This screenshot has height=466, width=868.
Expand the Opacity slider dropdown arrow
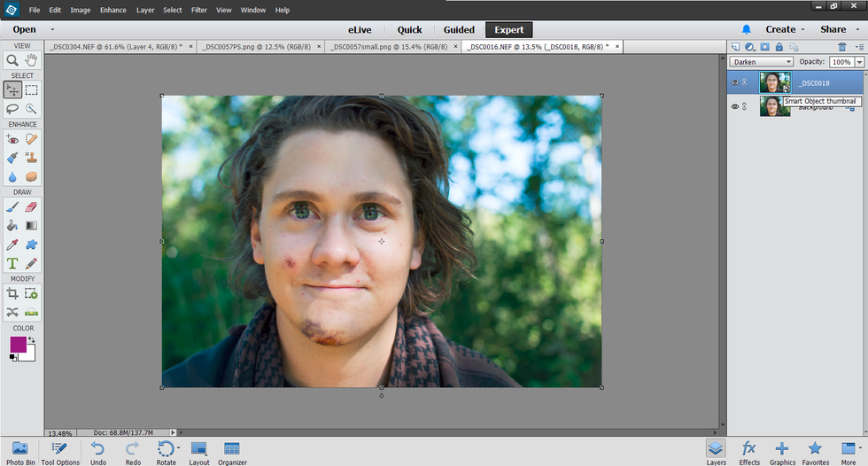point(859,62)
